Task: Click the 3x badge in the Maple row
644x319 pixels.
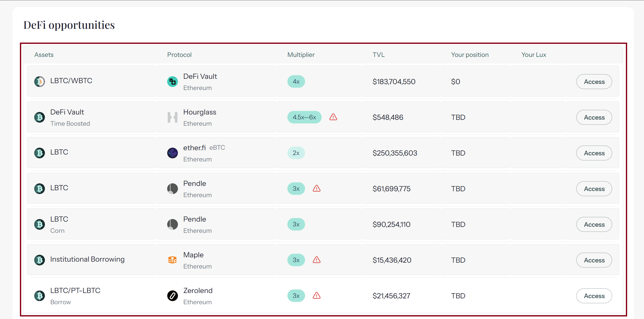Action: click(x=296, y=260)
